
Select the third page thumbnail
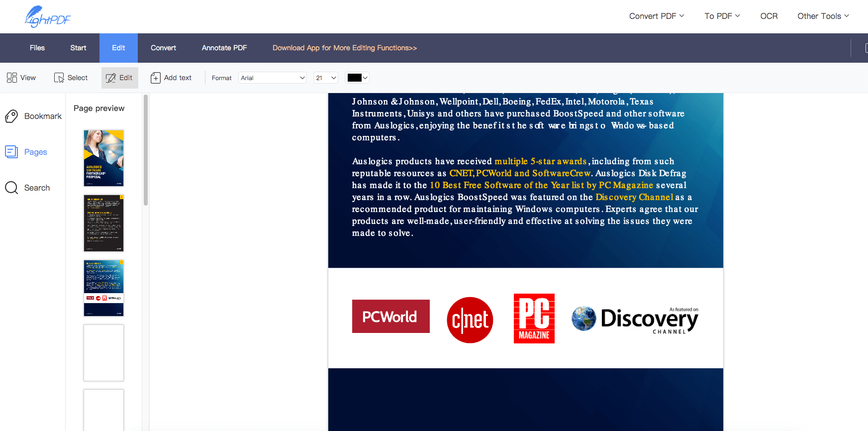pyautogui.click(x=103, y=288)
